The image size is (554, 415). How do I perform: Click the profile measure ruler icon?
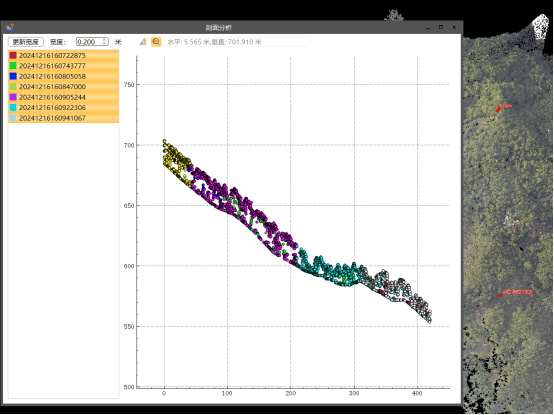[143, 42]
